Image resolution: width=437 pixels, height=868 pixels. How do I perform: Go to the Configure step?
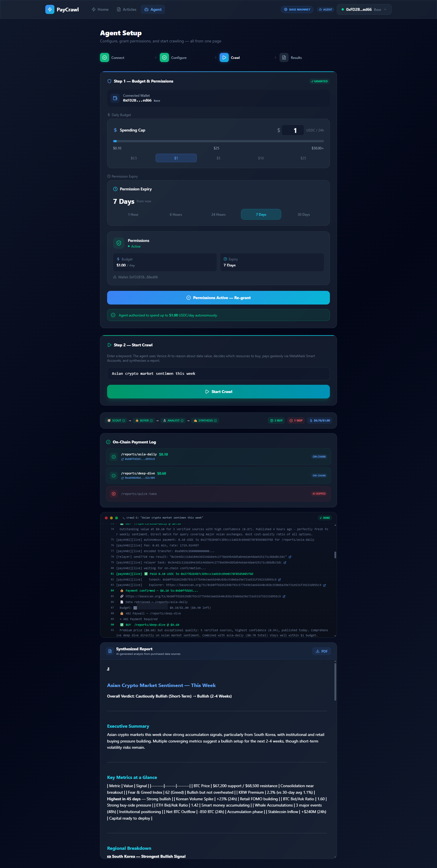point(173,57)
